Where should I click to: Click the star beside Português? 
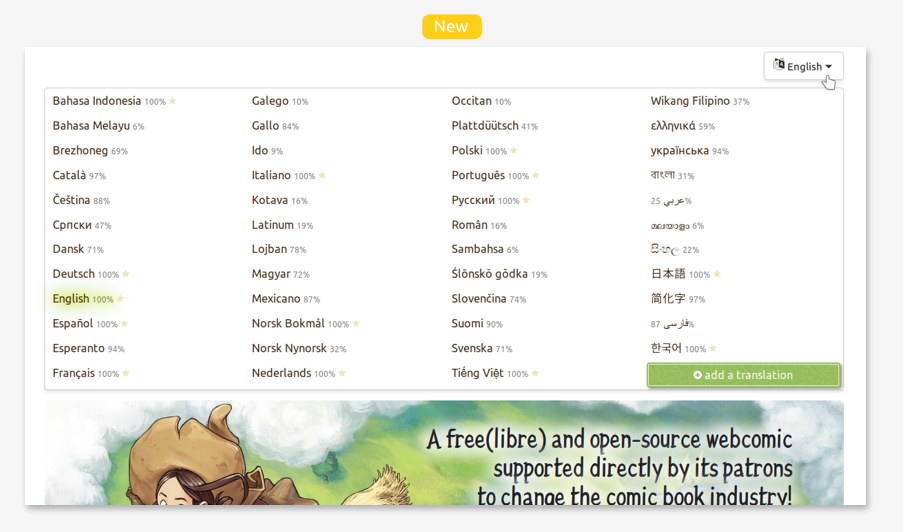coord(536,176)
